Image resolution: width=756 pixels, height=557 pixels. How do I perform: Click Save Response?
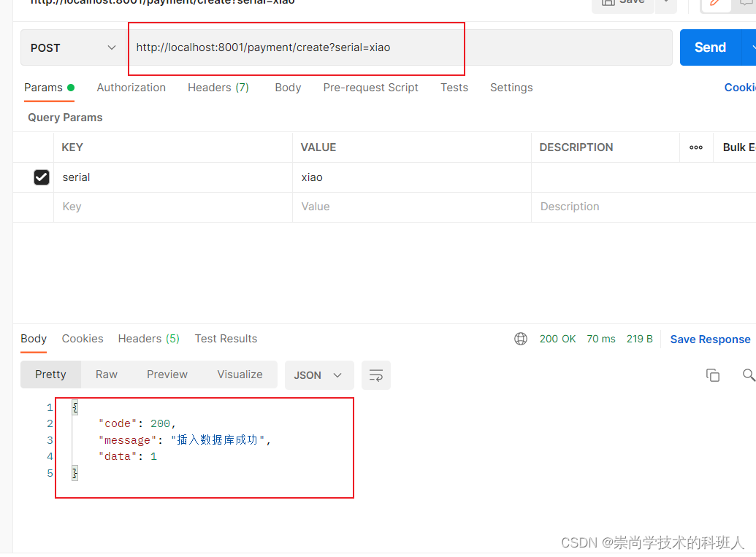[x=710, y=339]
